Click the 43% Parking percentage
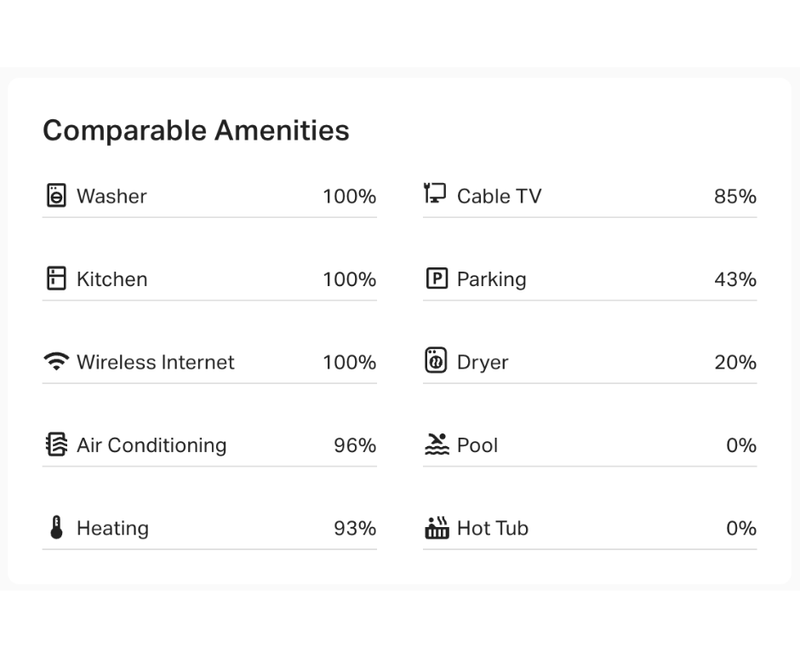 pos(735,279)
